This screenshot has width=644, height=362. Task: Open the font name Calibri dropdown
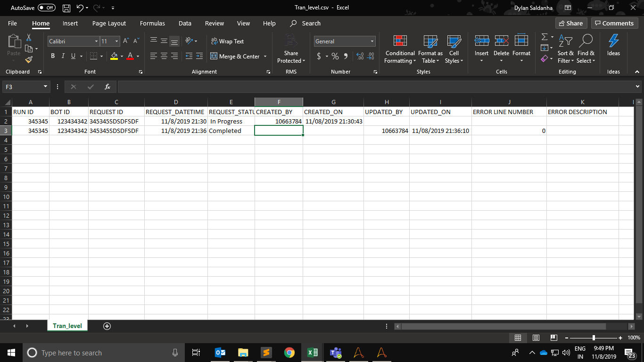tap(96, 41)
